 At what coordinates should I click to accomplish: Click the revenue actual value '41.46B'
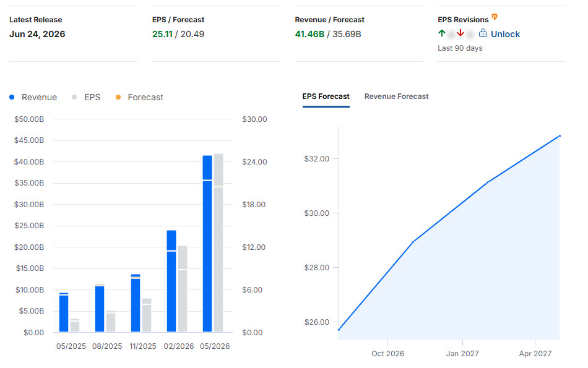pos(309,34)
